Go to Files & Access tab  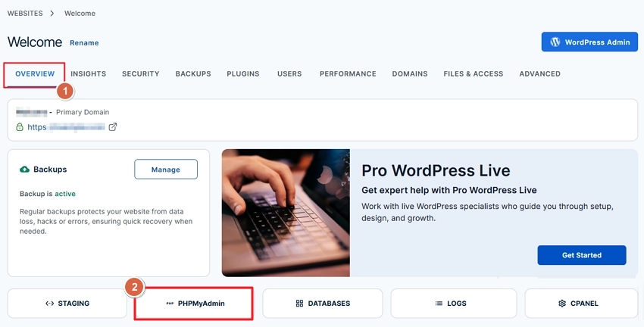(x=473, y=74)
